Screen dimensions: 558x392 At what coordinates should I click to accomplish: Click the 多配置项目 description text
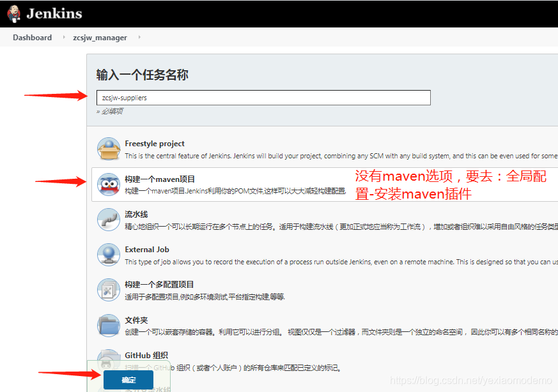point(205,297)
